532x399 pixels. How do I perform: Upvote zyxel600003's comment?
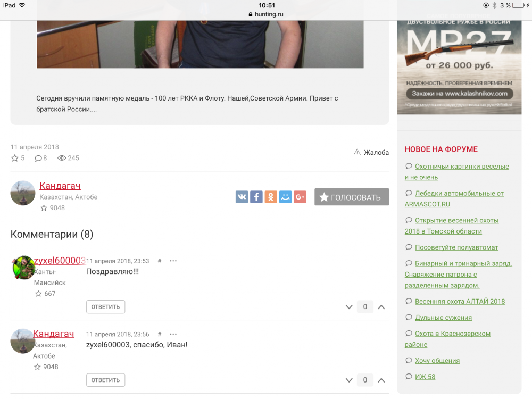(x=381, y=307)
